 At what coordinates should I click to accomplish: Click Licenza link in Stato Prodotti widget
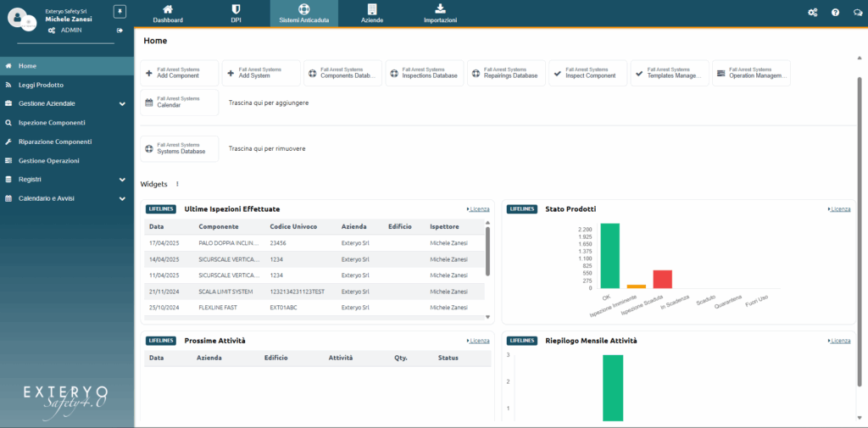click(x=839, y=209)
